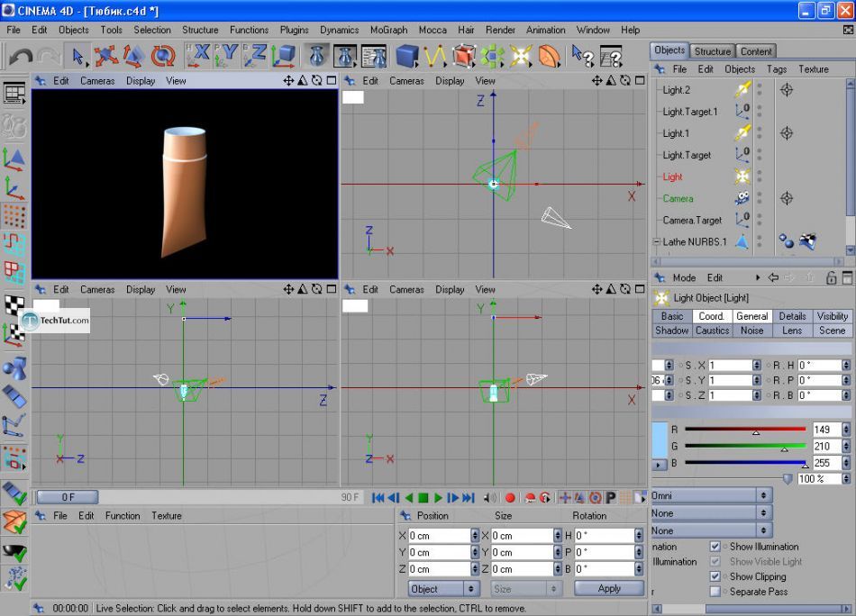Toggle visibility dots for Camera object
The height and width of the screenshot is (616, 856).
(x=760, y=199)
